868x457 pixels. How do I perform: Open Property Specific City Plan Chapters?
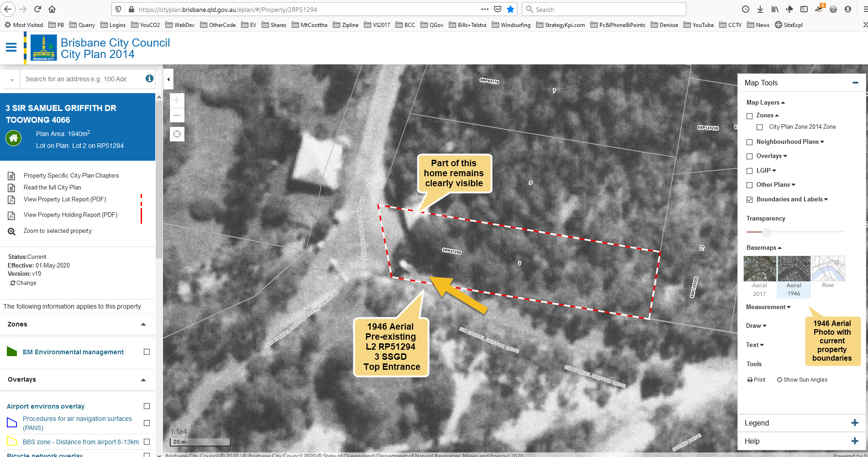[71, 176]
